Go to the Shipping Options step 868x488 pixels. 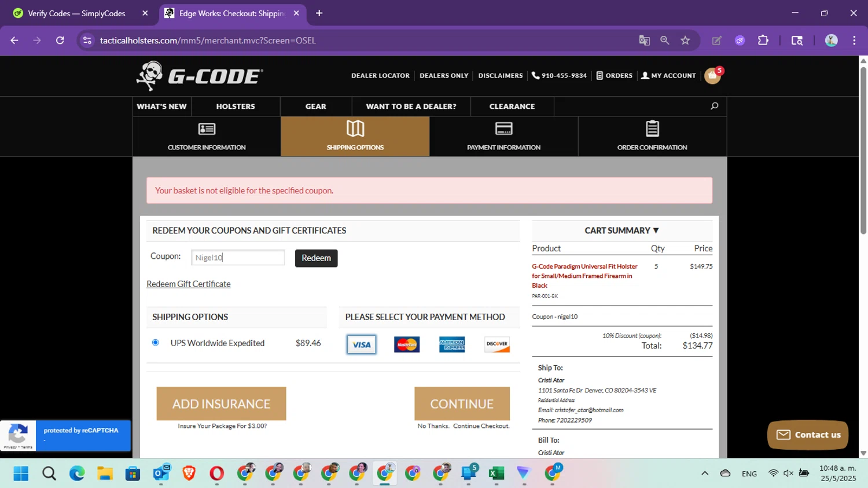[x=355, y=137]
